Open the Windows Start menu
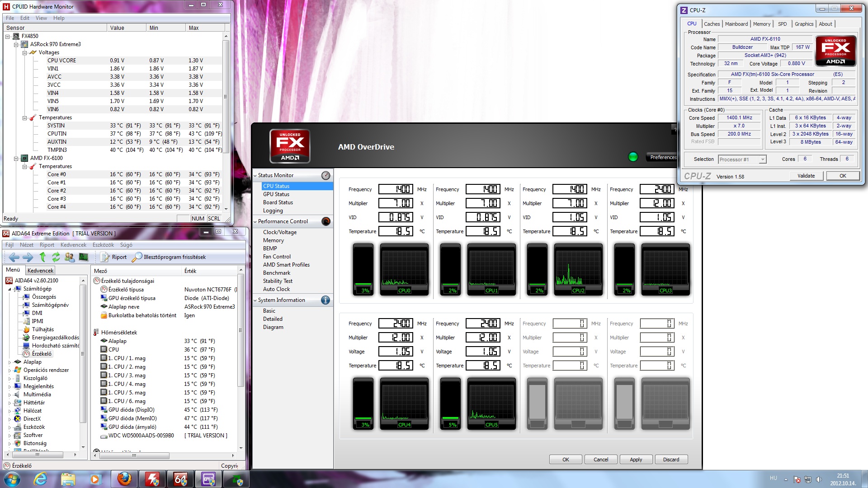 click(12, 479)
